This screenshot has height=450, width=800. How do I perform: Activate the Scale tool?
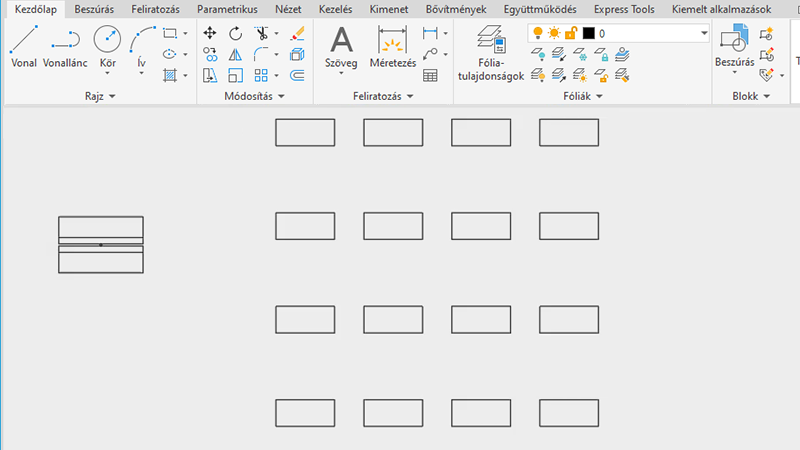[235, 76]
